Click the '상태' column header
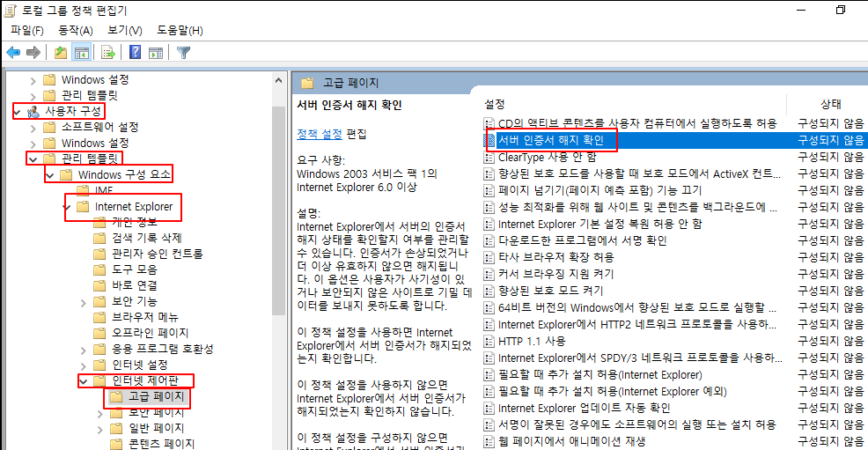 coord(831,104)
